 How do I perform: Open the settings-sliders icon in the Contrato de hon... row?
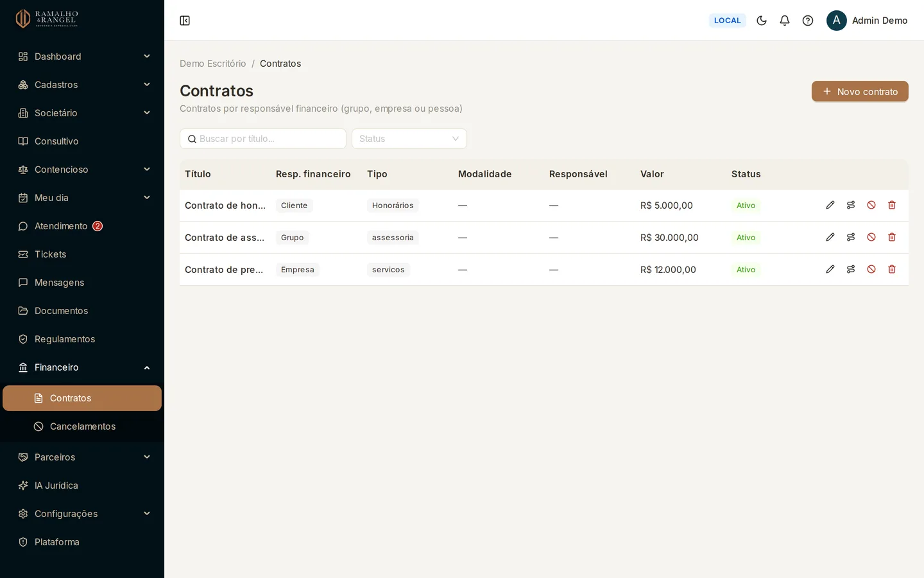click(851, 205)
